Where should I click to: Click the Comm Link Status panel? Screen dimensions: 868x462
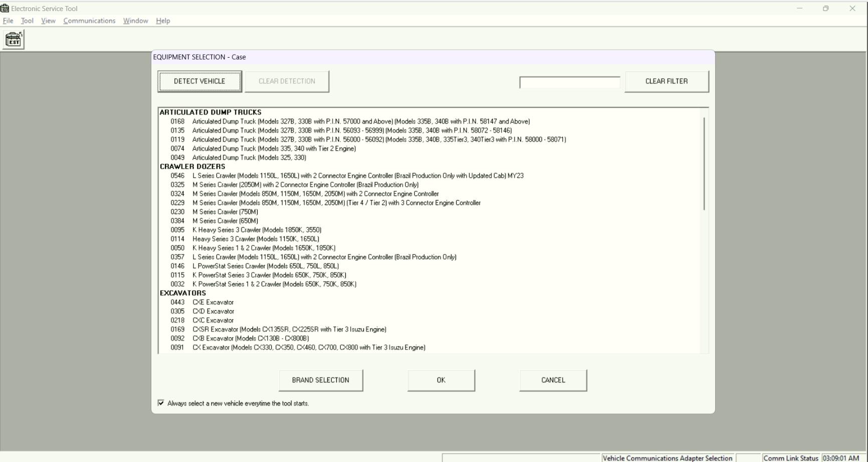point(791,458)
